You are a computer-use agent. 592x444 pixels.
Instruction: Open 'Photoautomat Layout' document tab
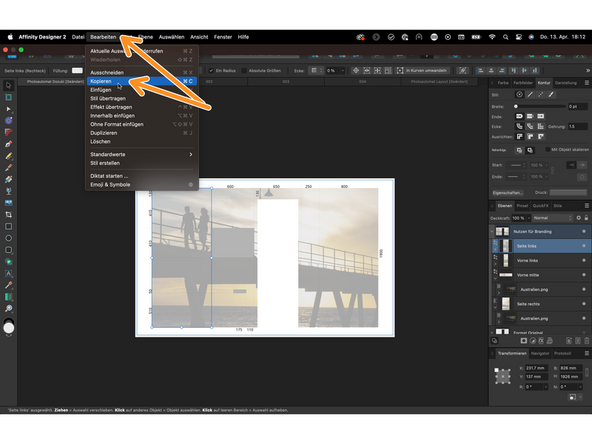click(439, 82)
